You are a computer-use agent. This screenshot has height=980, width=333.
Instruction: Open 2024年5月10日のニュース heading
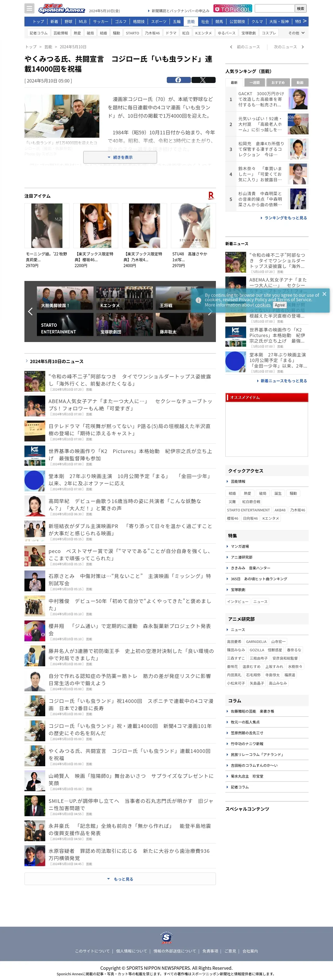point(56,361)
